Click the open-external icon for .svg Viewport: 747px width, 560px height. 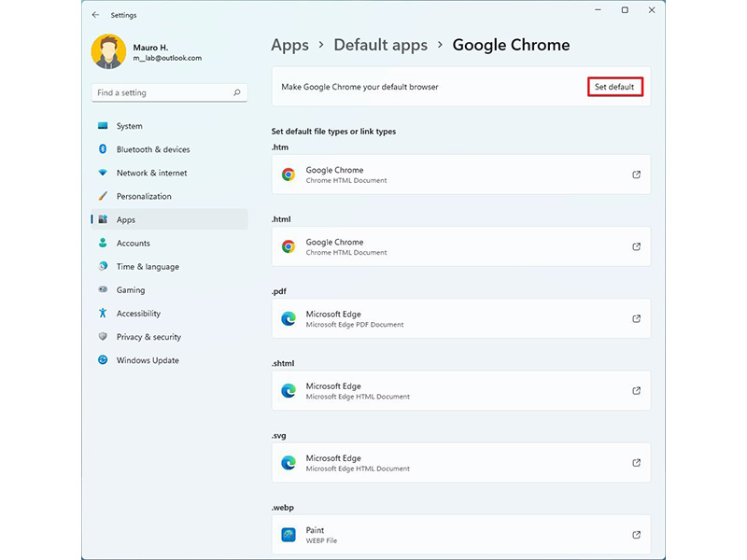[636, 462]
